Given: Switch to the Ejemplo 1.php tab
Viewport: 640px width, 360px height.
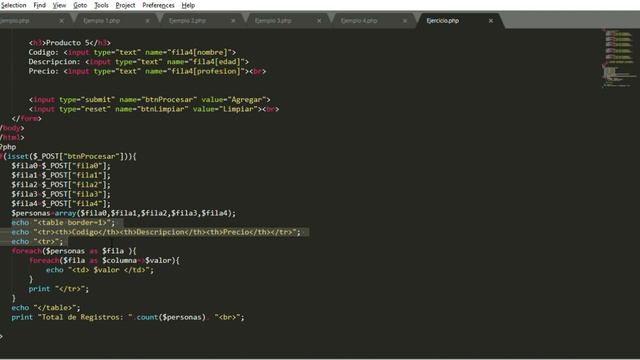Looking at the screenshot, I should 102,20.
